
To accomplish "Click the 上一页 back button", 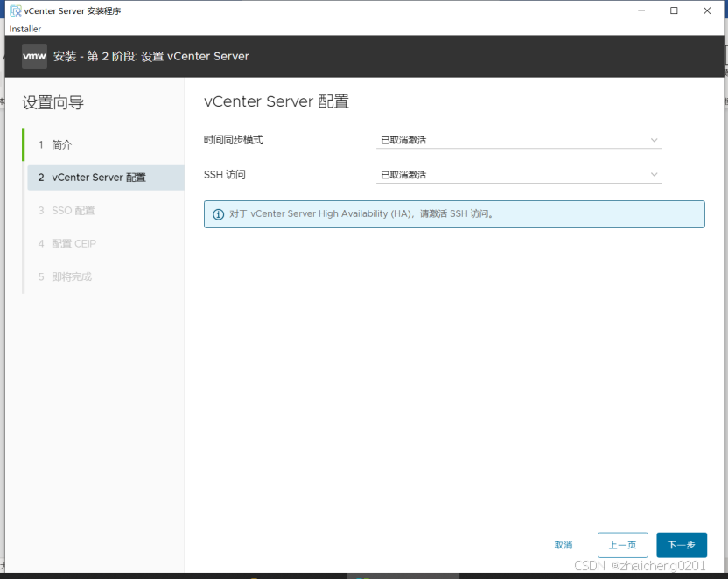I will 623,545.
